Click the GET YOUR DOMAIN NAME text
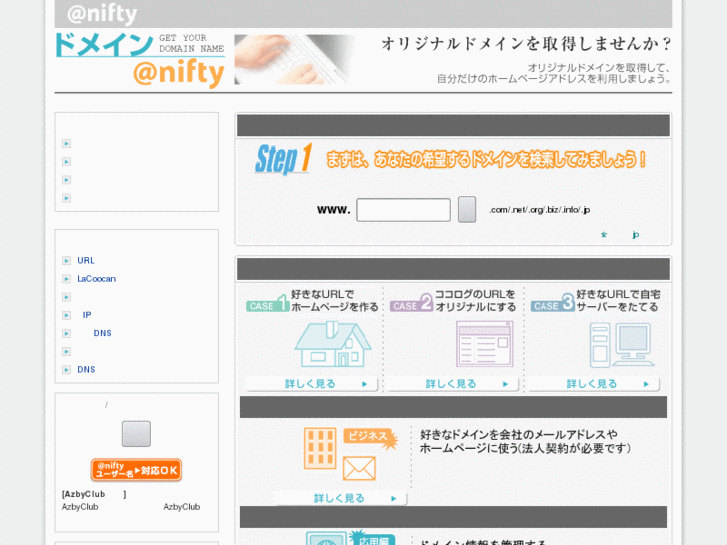The image size is (727, 545). [192, 43]
